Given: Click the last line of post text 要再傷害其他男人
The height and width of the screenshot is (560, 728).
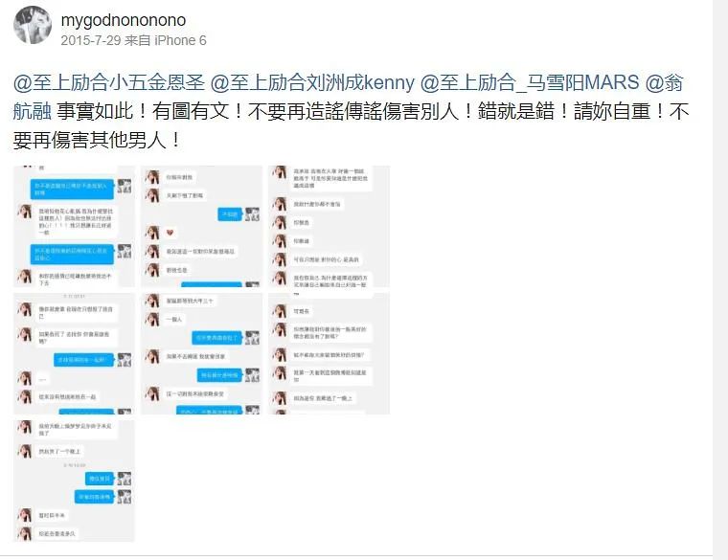Looking at the screenshot, I should [97, 140].
